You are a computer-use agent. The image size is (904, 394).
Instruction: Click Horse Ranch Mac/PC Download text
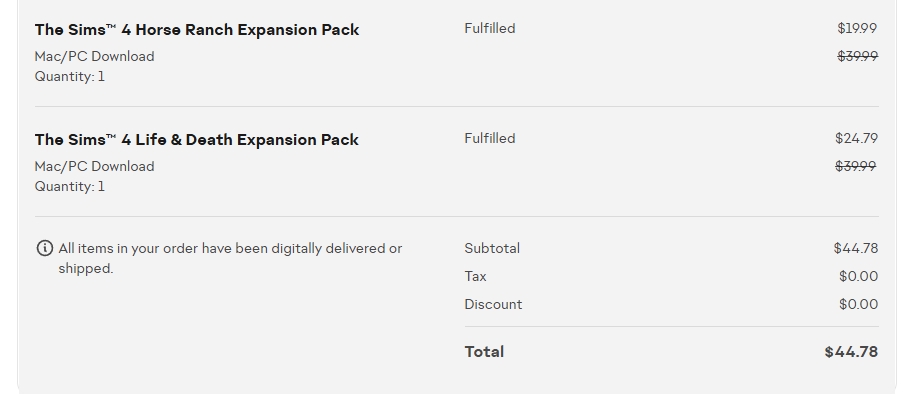[x=95, y=57]
